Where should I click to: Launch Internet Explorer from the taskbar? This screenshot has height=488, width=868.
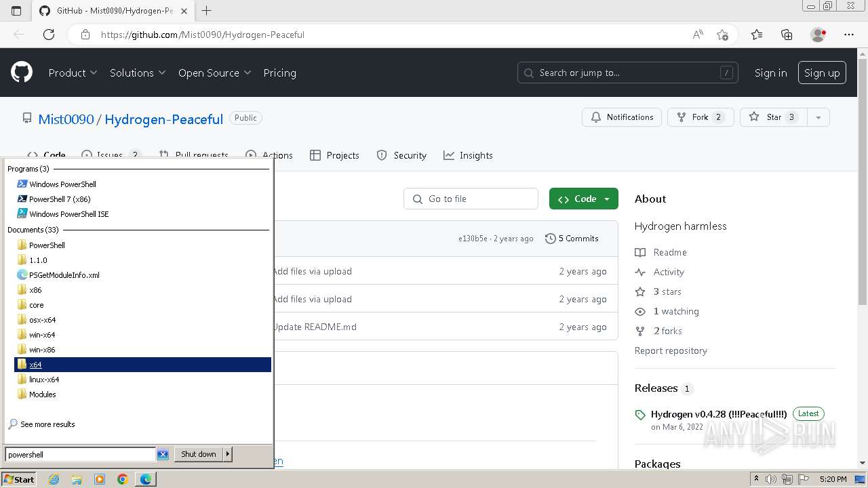click(x=54, y=479)
